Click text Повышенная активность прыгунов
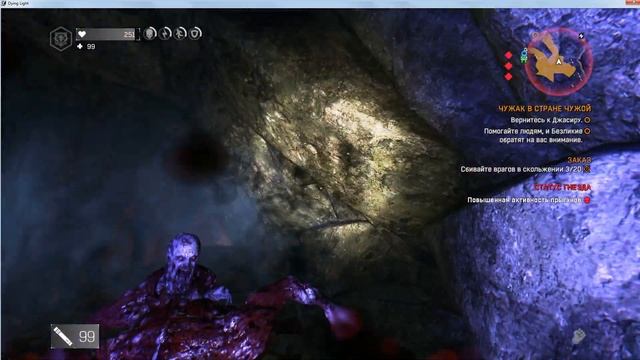Viewport: 640px width, 360px height. click(524, 200)
